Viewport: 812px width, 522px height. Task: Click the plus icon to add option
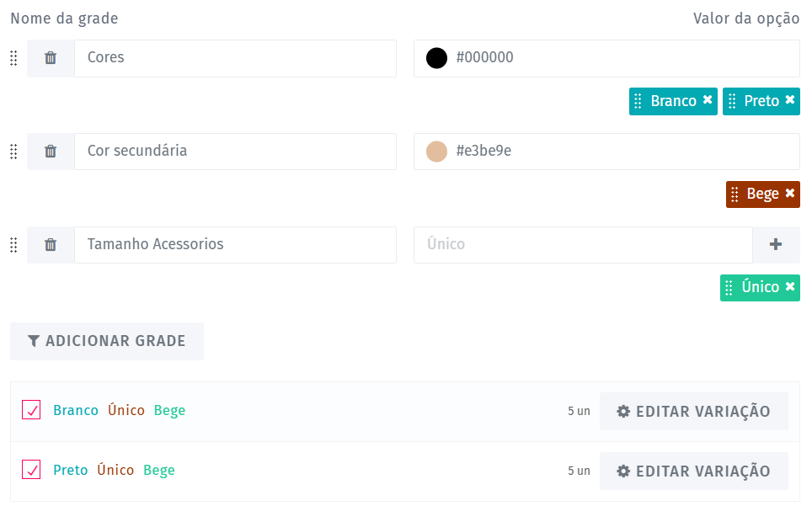pyautogui.click(x=776, y=245)
